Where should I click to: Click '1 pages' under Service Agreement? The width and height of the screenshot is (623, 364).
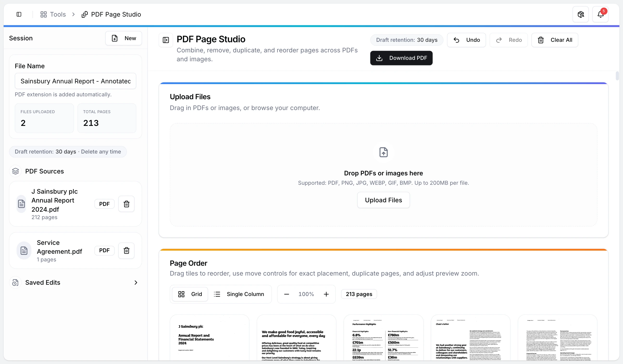(46, 259)
